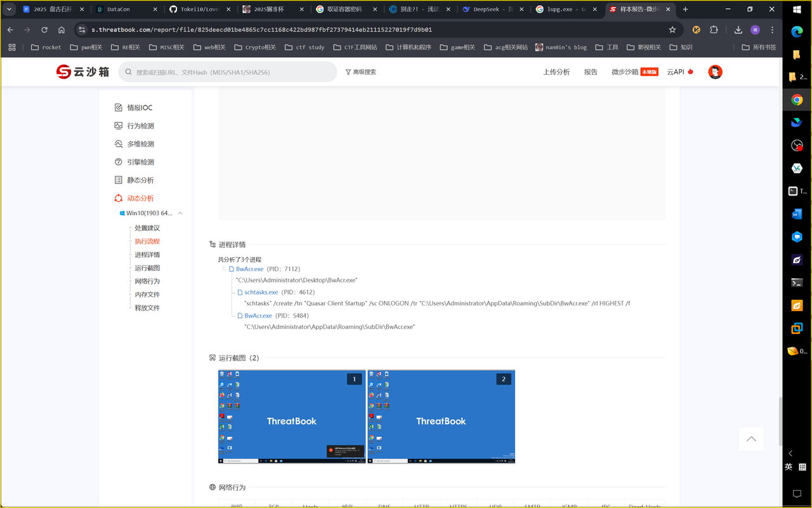Open the rocket bookmark folder
This screenshot has width=812, height=508.
46,47
